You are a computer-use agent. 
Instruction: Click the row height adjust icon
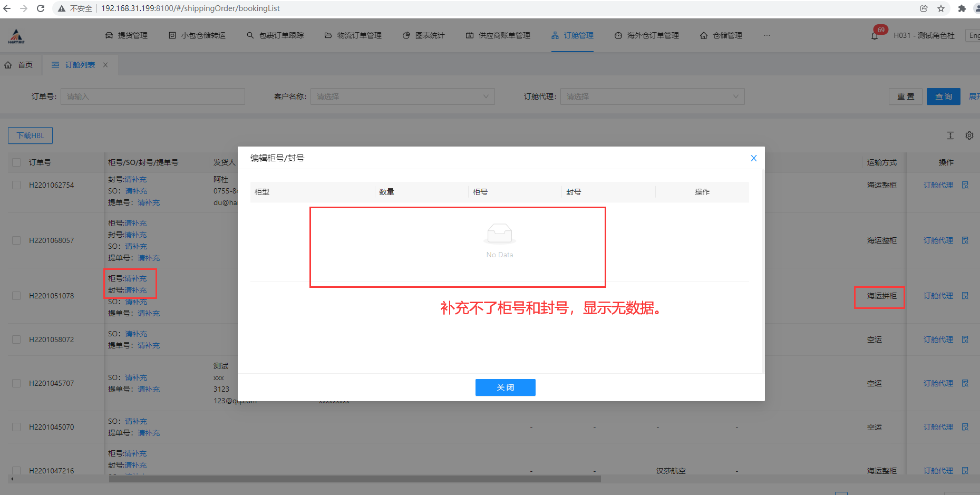point(950,135)
